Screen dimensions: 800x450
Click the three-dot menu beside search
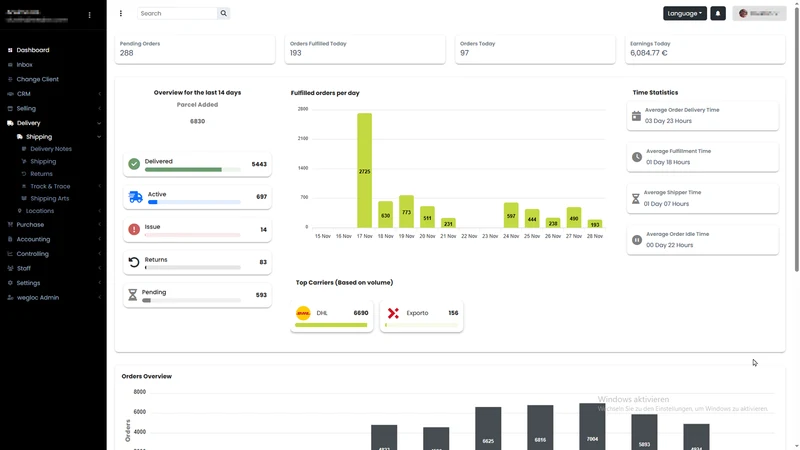coord(121,13)
